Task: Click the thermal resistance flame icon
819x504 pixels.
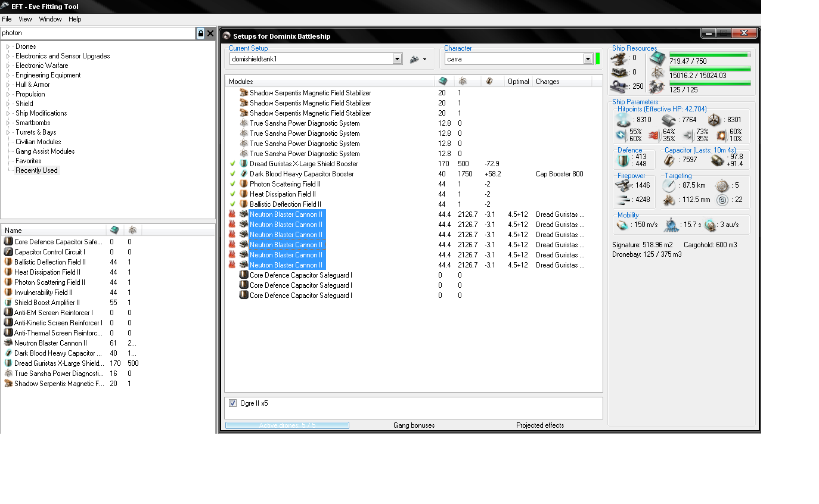Action: [654, 135]
